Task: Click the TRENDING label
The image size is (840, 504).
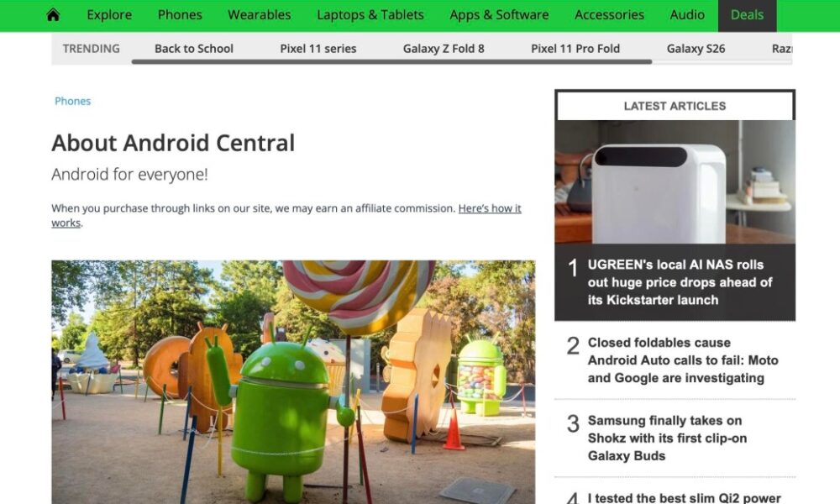Action: 91,48
